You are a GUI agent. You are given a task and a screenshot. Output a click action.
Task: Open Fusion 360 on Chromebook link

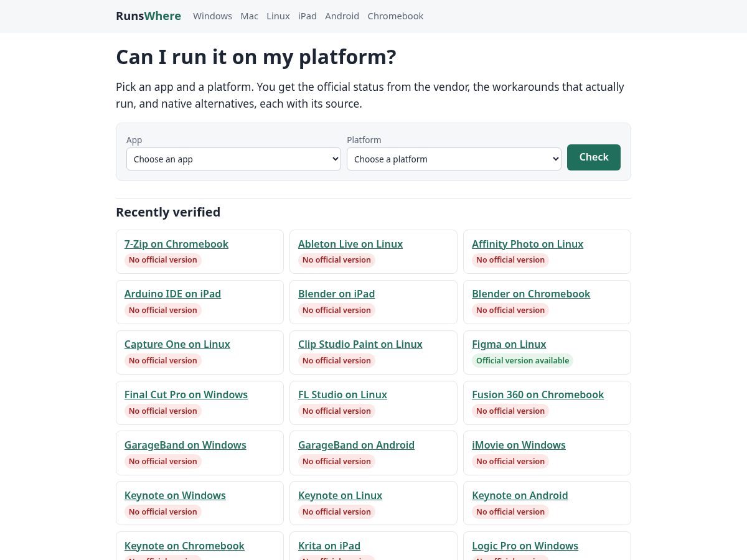click(x=538, y=394)
